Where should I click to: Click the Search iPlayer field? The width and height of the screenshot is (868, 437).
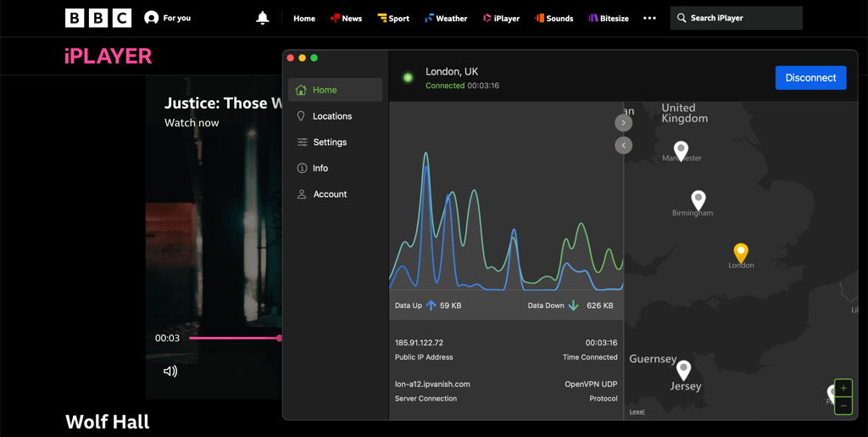737,19
